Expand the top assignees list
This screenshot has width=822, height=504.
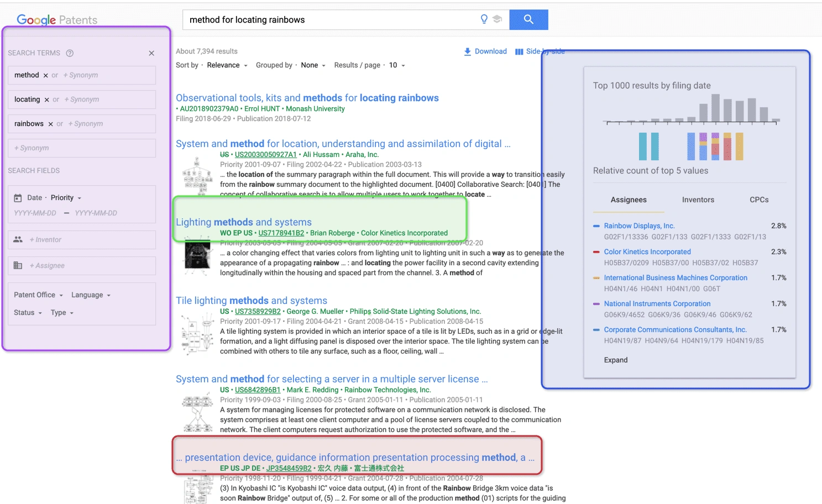[x=616, y=360]
